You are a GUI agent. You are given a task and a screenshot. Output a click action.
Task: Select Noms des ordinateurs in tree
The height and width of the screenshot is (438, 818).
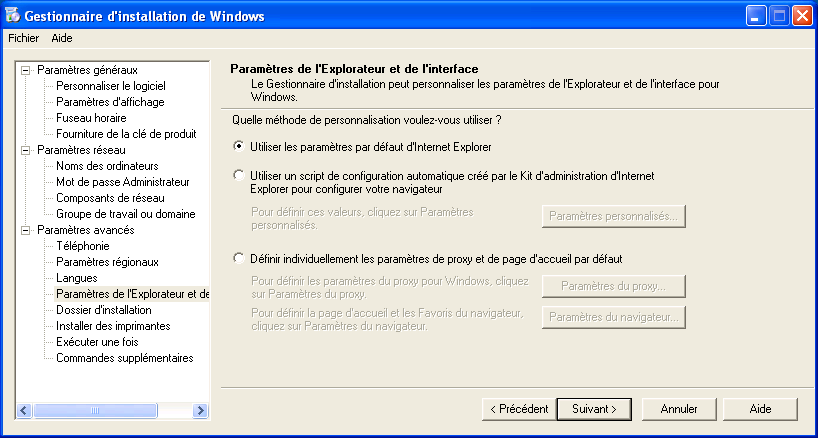click(x=107, y=166)
